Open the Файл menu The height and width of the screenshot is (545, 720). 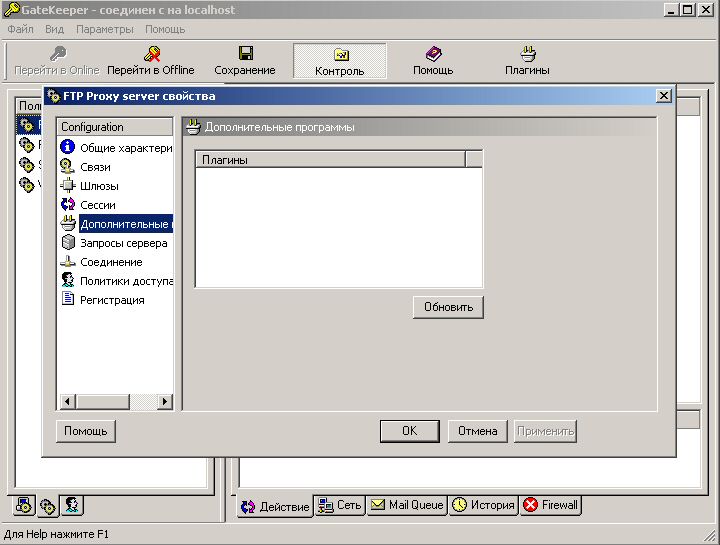point(21,29)
